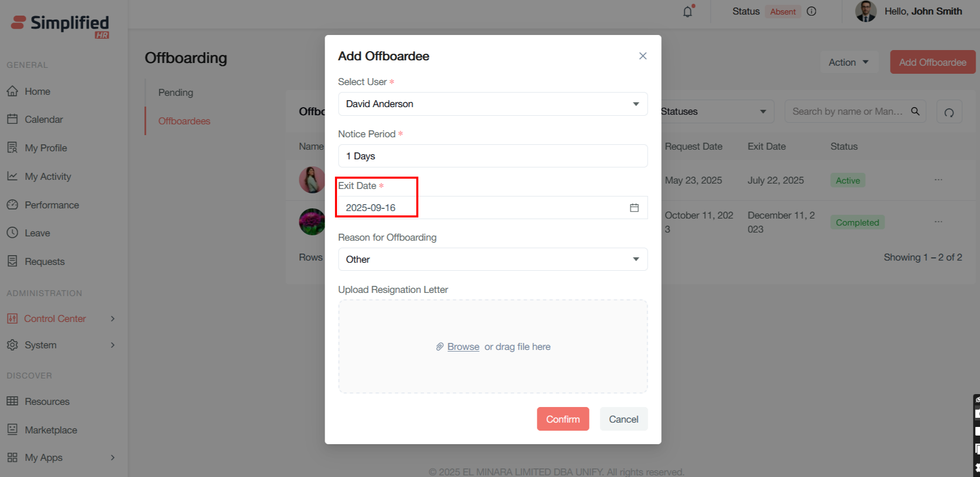Click the Confirm button

tap(563, 419)
